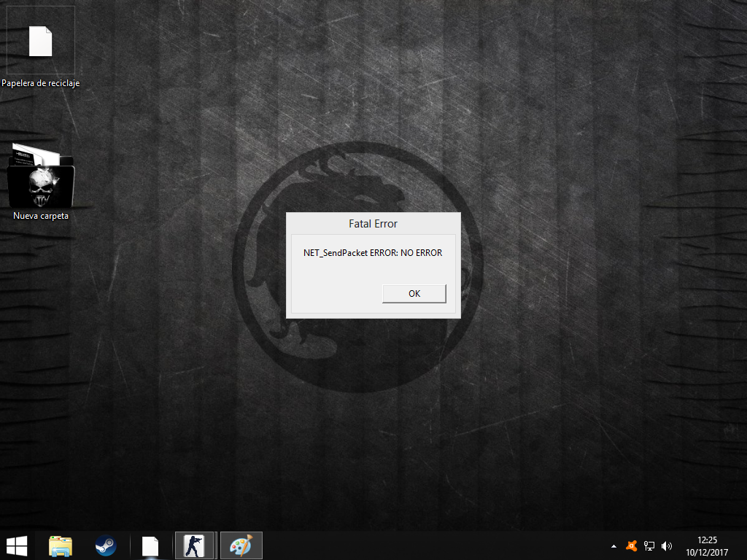Screen dimensions: 747x560
Task: Open Steam from the taskbar
Action: [105, 545]
